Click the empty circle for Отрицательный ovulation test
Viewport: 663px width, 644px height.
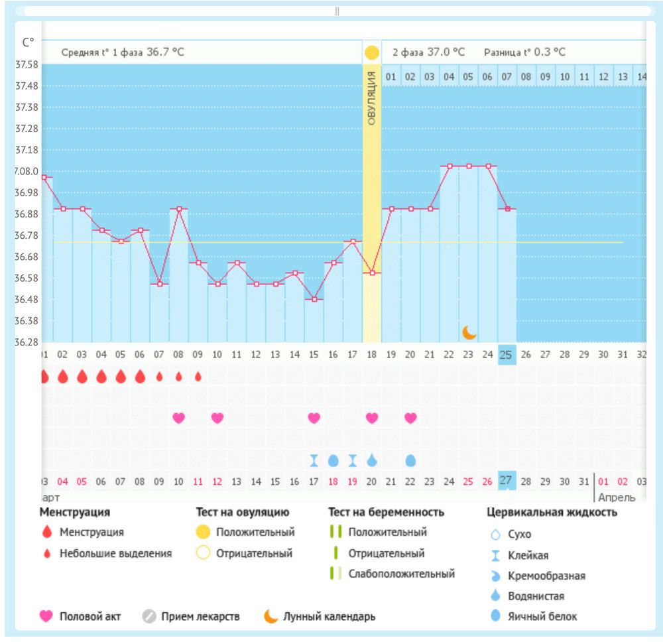coord(203,553)
